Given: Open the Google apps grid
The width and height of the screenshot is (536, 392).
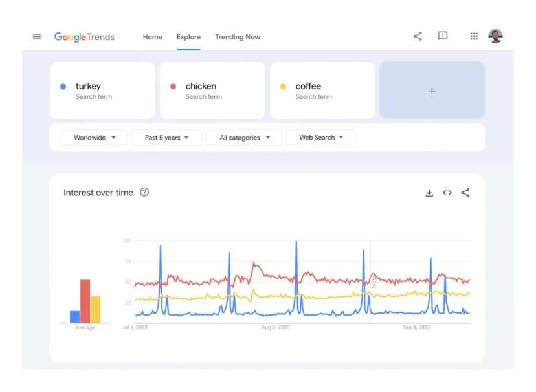Looking at the screenshot, I should click(x=474, y=36).
